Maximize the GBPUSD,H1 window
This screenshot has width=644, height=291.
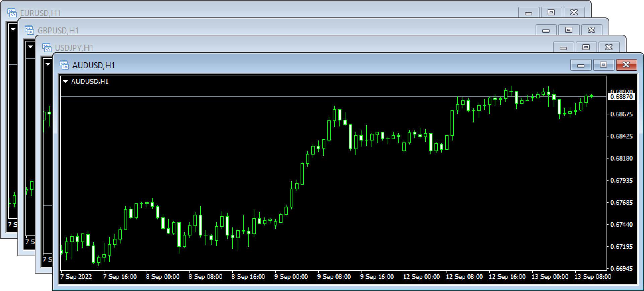pos(569,30)
